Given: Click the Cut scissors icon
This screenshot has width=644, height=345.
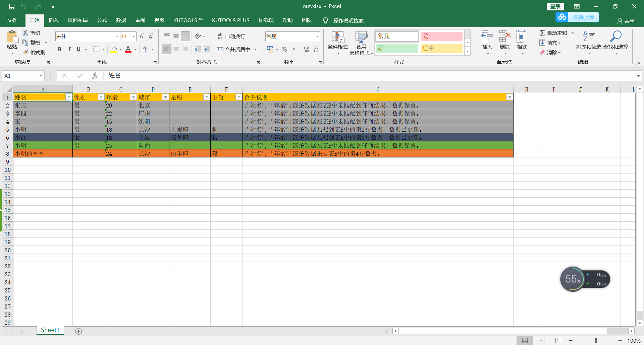Looking at the screenshot, I should 25,33.
